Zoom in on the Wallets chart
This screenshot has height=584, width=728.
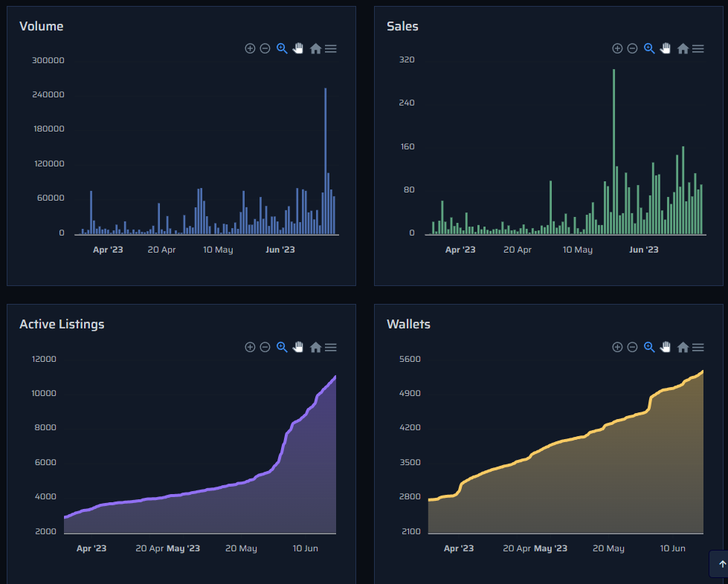pos(617,347)
